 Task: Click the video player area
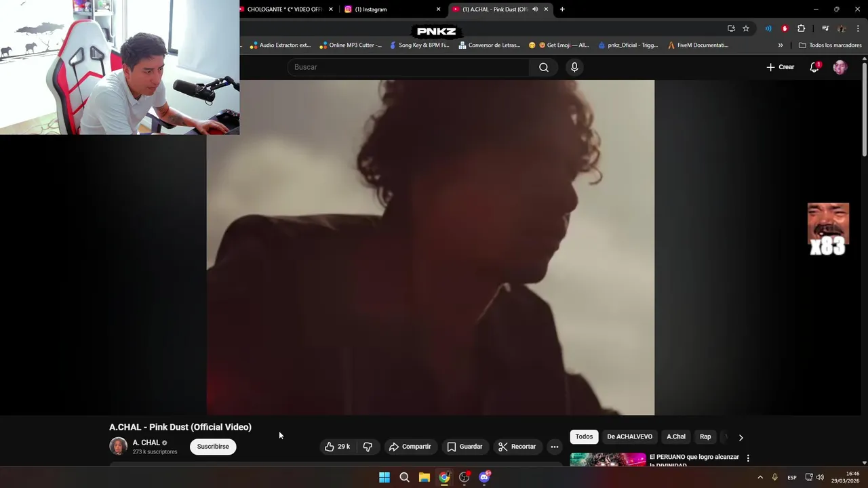[x=431, y=247]
